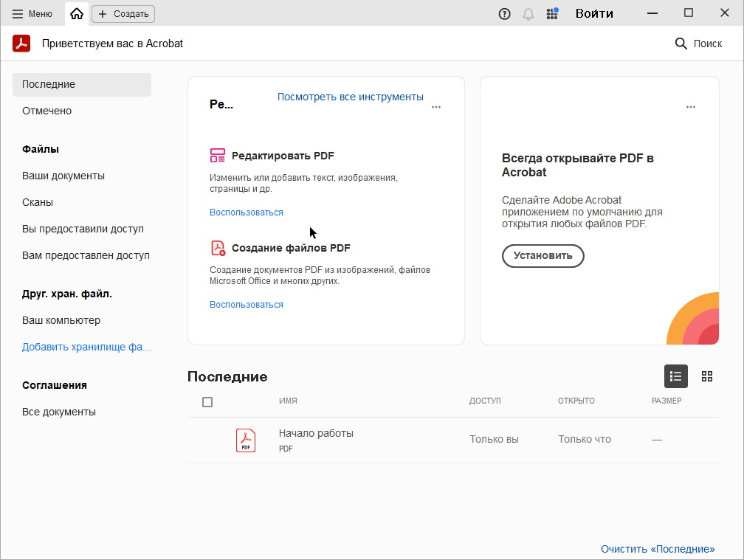Click the Редактировать PDF title
Image resolution: width=744 pixels, height=560 pixels.
click(283, 156)
